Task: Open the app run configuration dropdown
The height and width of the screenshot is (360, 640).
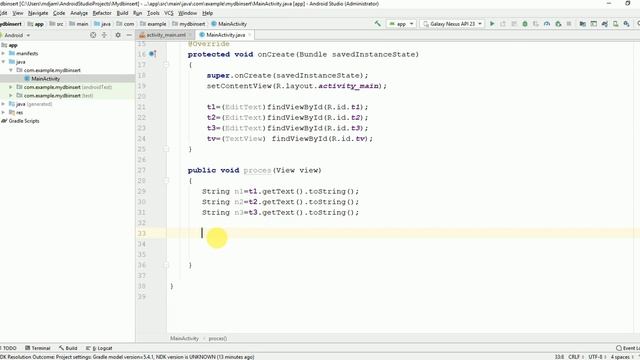Action: [402, 24]
